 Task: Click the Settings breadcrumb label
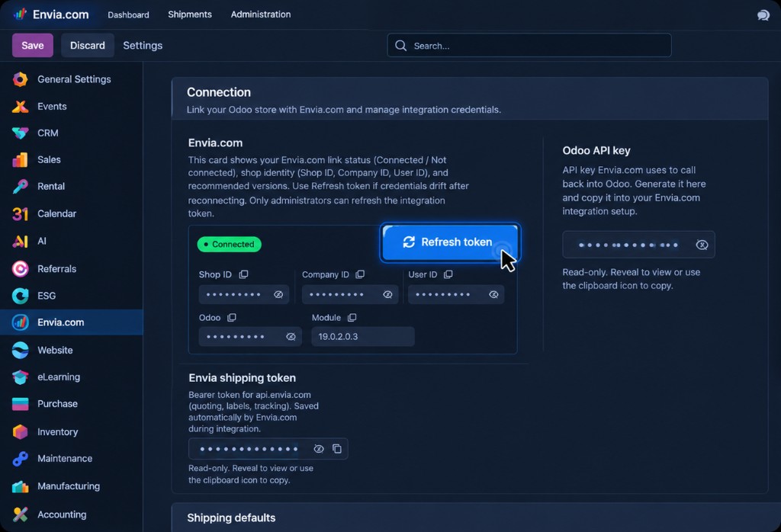143,45
